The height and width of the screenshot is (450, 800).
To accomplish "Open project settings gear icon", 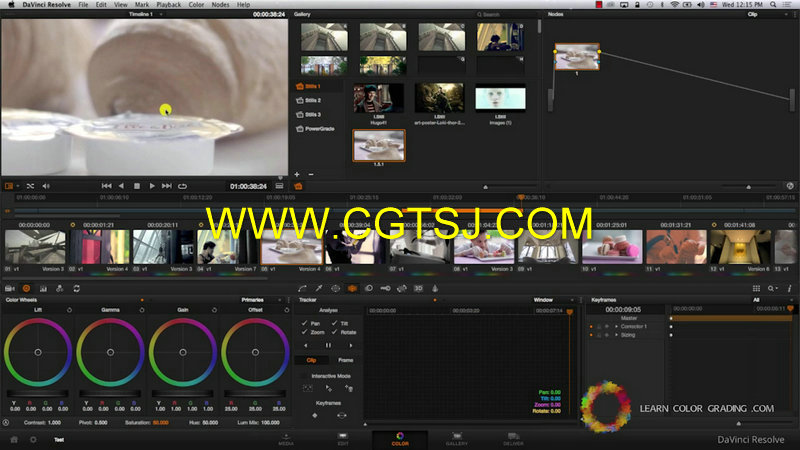I will click(x=33, y=439).
